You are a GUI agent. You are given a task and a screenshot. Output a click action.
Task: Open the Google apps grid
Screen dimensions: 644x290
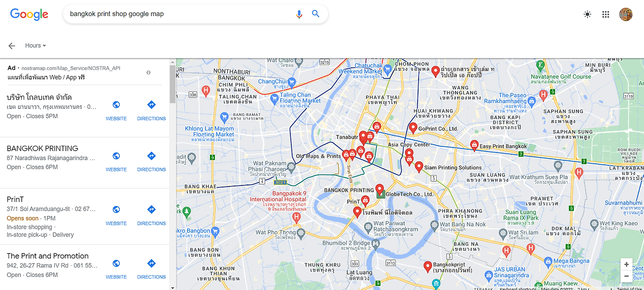coord(606,15)
